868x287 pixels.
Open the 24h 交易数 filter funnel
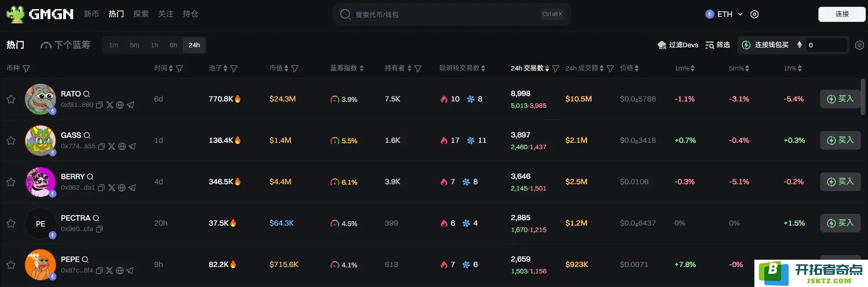pos(556,69)
